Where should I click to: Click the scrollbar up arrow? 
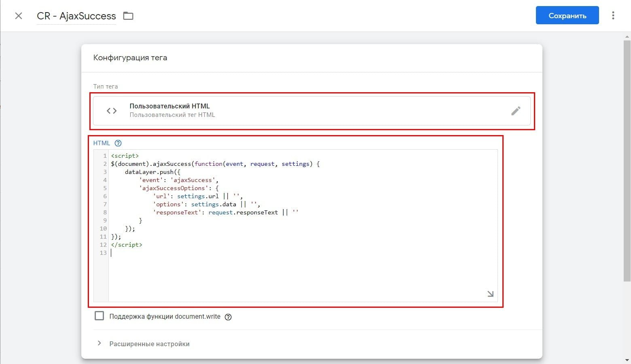coord(627,37)
